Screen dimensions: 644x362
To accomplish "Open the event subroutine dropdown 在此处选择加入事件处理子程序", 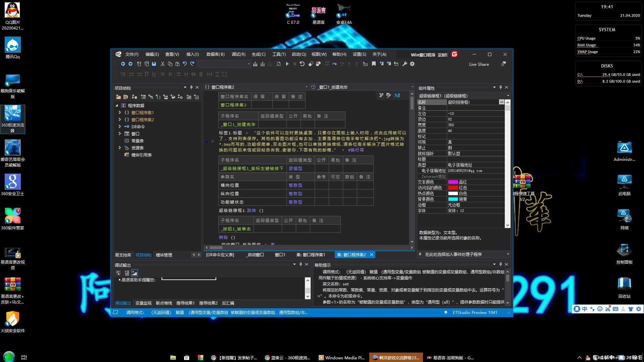I will 508,255.
